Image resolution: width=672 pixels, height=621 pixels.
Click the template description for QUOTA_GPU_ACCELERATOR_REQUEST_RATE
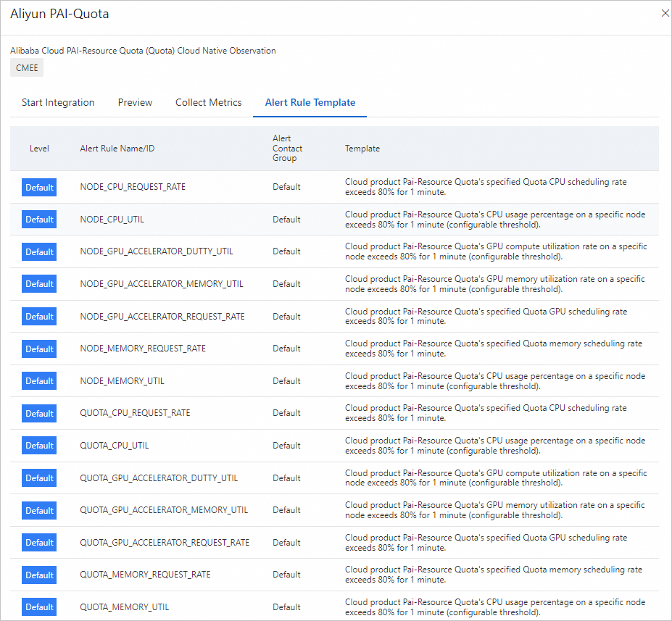[x=486, y=543]
